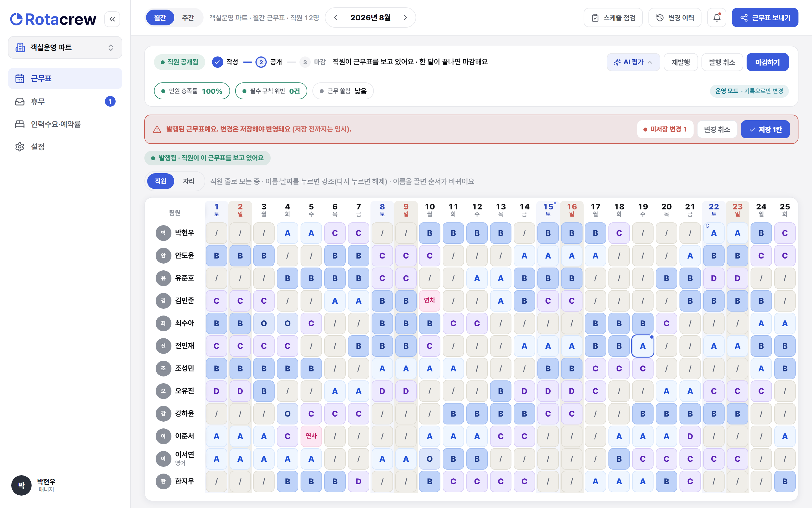Click 유준호's D shift on the 22nd
Image resolution: width=812 pixels, height=508 pixels.
coord(714,278)
